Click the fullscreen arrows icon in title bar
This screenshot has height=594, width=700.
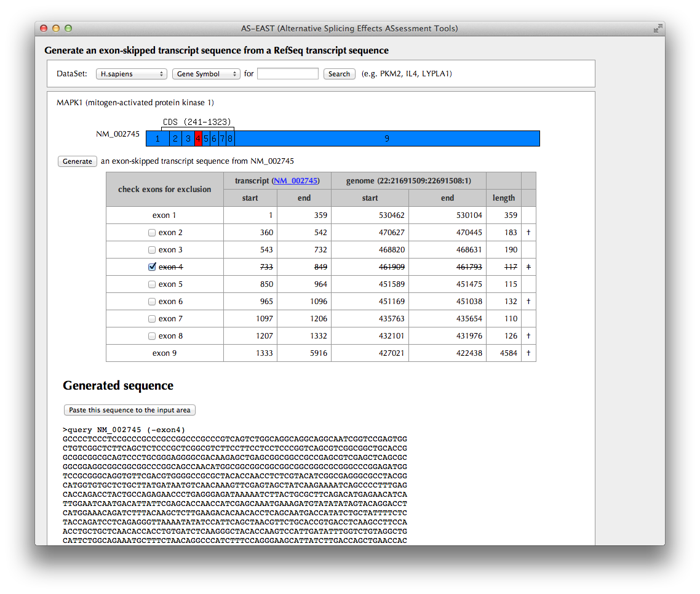pos(658,28)
